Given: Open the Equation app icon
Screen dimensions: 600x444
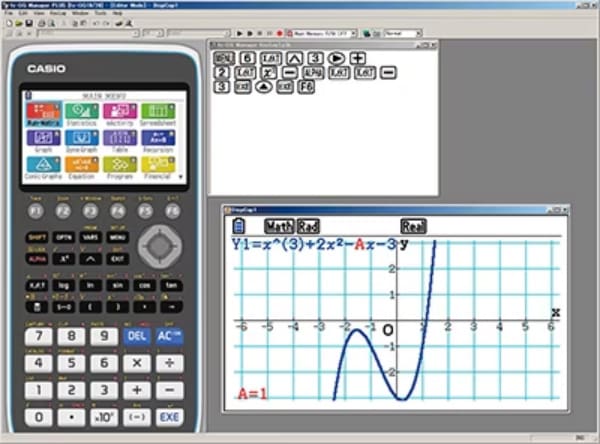Looking at the screenshot, I should 81,168.
